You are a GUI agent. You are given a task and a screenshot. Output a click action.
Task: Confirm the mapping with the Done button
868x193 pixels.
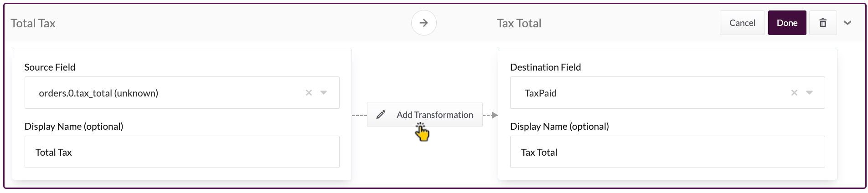787,23
